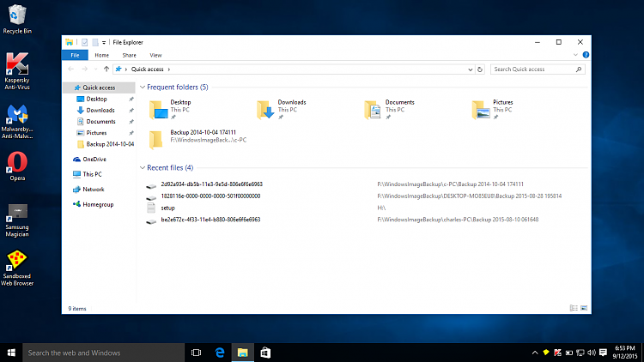Image resolution: width=644 pixels, height=362 pixels.
Task: Click the Back navigation arrow
Action: click(71, 69)
